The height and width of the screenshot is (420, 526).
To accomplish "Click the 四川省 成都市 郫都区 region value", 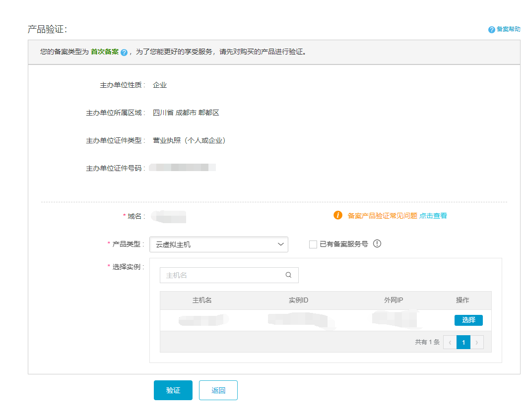I will (x=186, y=113).
